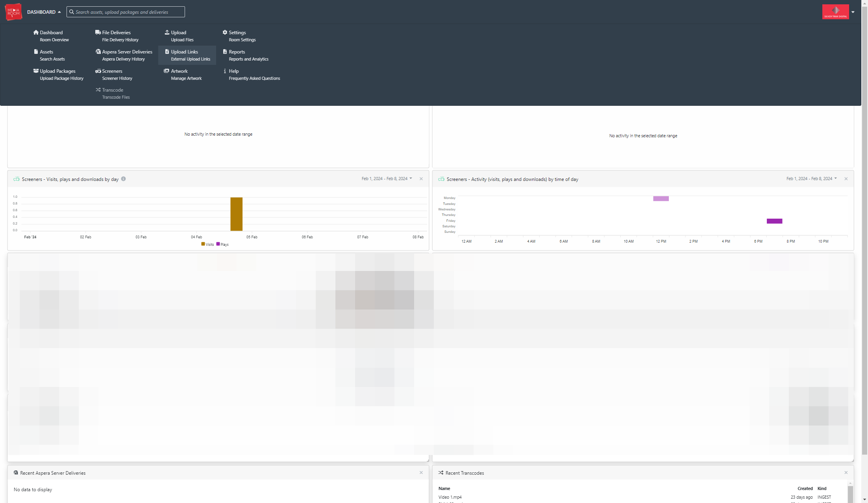Collapse the DASHBOARD navigation menu
The height and width of the screenshot is (503, 868).
[x=44, y=12]
